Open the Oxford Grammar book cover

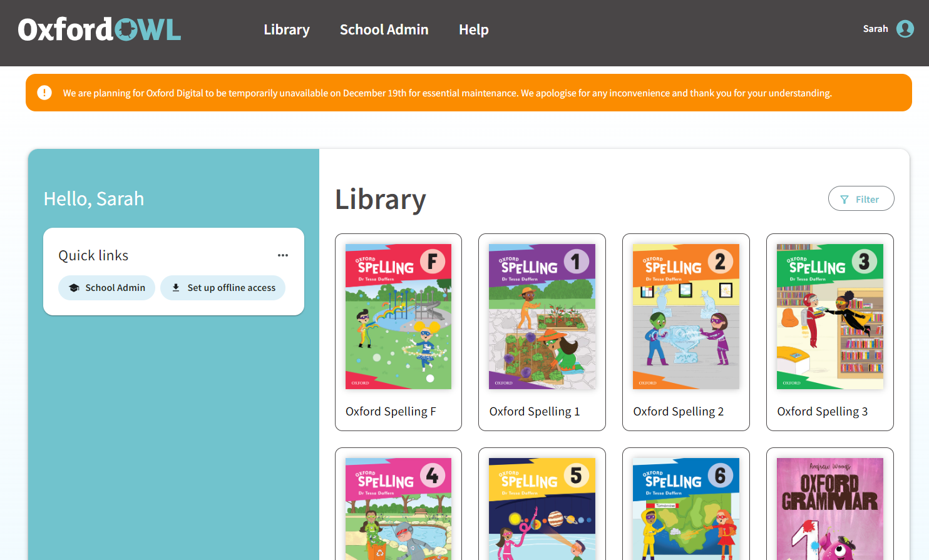pos(830,509)
